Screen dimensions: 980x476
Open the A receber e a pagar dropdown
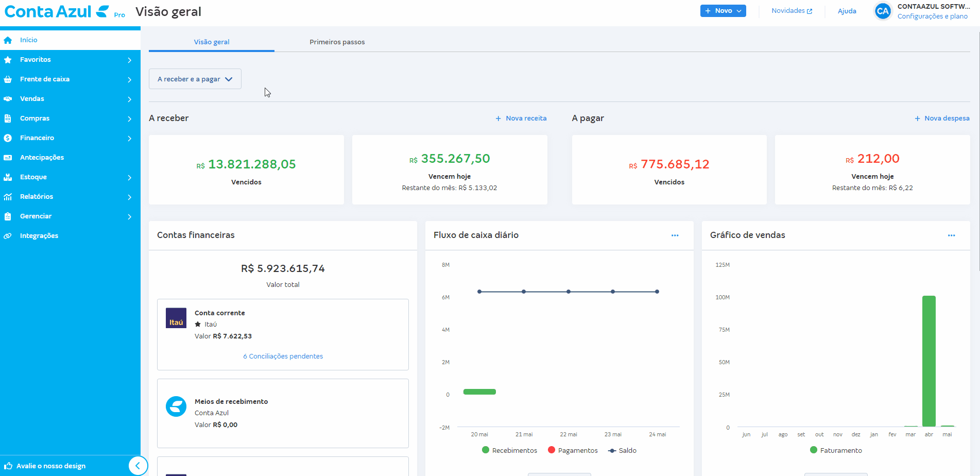click(x=195, y=79)
